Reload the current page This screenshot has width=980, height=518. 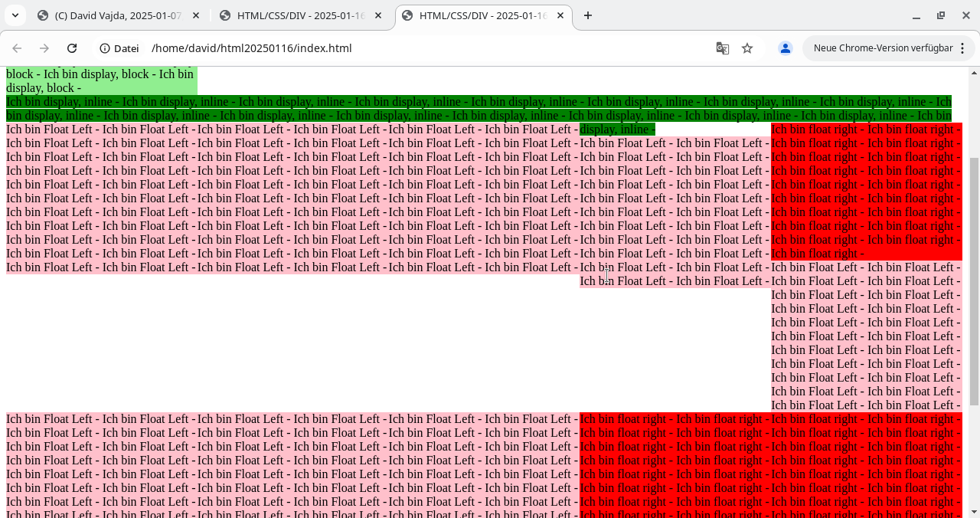(72, 48)
